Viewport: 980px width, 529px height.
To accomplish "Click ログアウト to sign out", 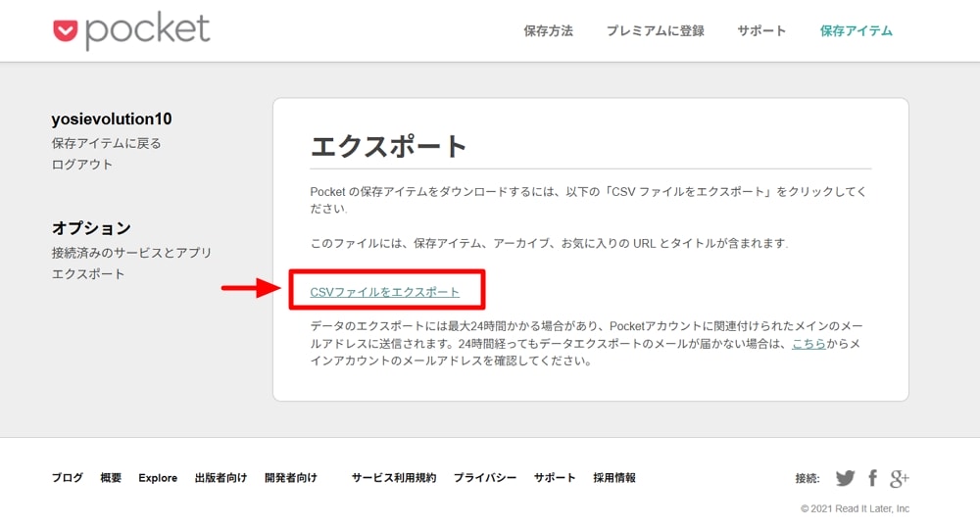I will coord(82,165).
